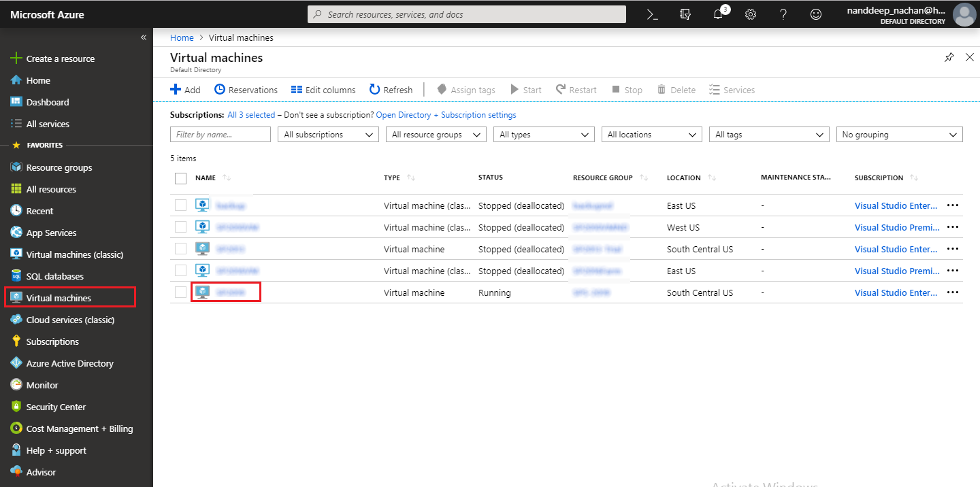Click the Add toolbar button
Image resolution: width=980 pixels, height=487 pixels.
click(x=185, y=90)
